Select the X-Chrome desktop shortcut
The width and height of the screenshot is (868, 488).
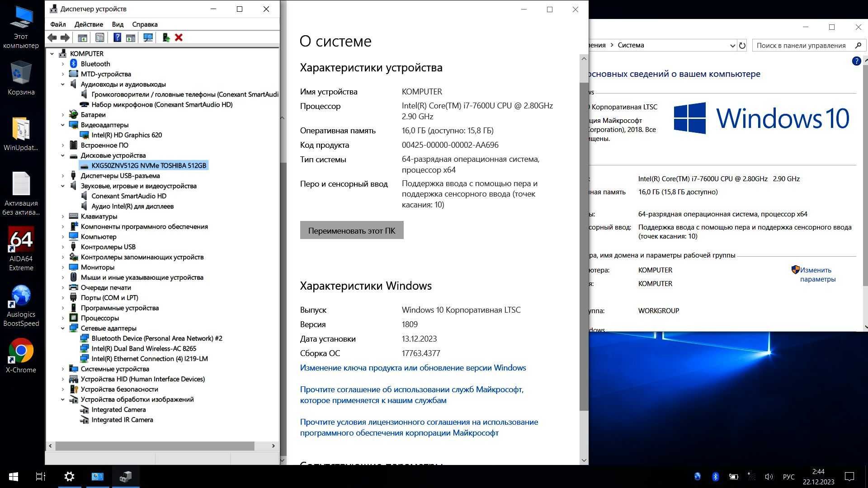tap(21, 356)
